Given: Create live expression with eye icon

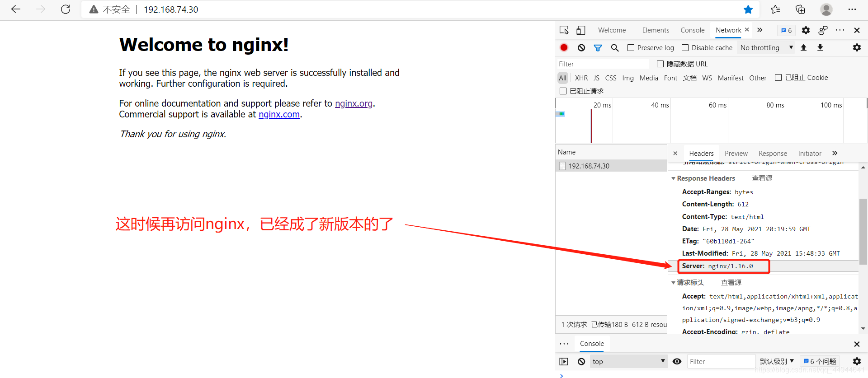Looking at the screenshot, I should click(x=677, y=361).
